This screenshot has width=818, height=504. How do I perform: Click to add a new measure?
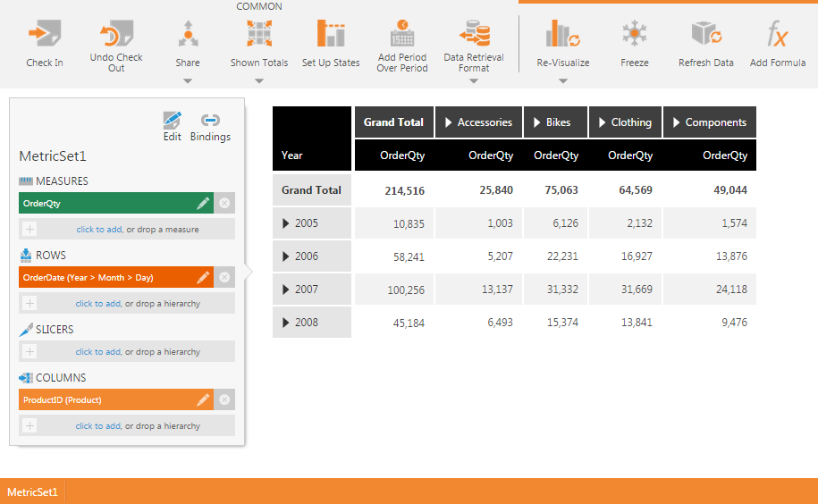tap(97, 230)
